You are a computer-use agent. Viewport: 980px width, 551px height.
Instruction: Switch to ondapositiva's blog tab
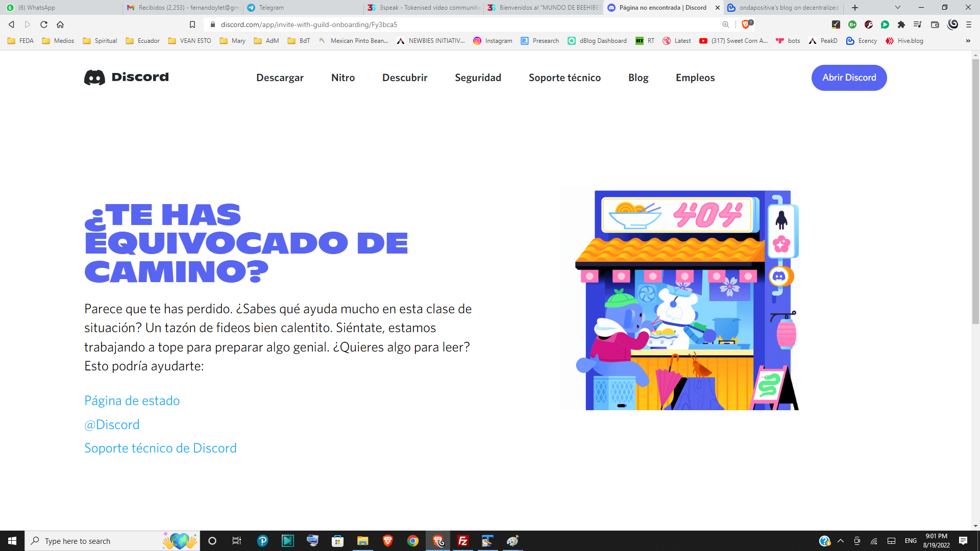pyautogui.click(x=783, y=8)
